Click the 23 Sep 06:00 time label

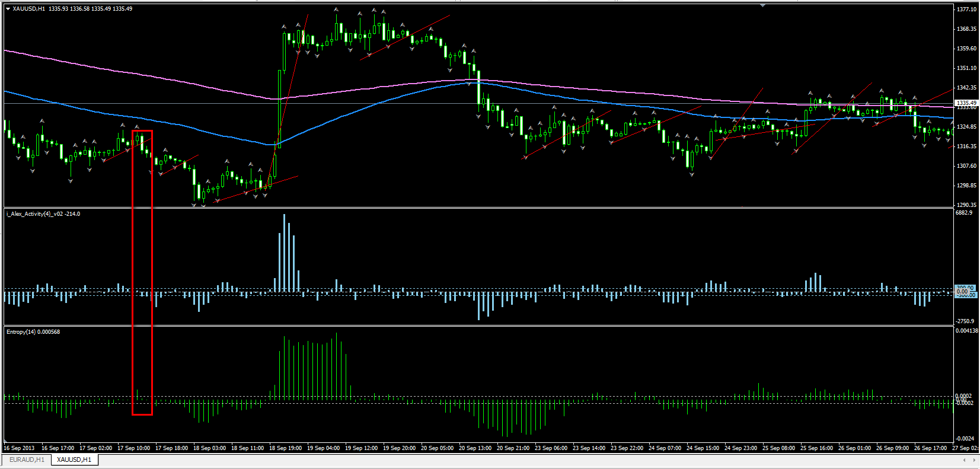(x=551, y=448)
